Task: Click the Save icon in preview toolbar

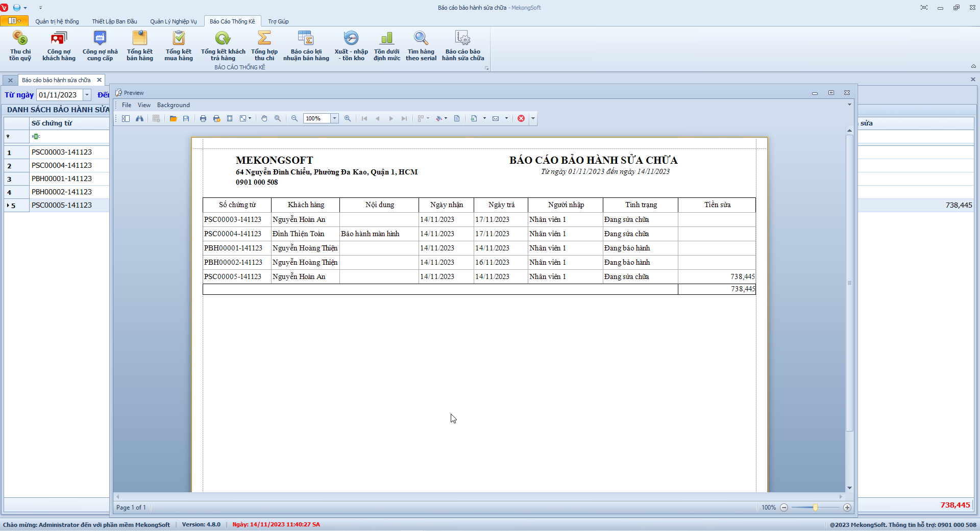Action: coord(186,118)
